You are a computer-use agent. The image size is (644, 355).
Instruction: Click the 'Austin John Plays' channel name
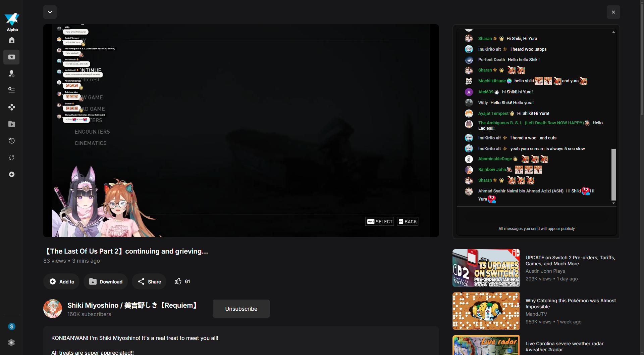pos(545,271)
